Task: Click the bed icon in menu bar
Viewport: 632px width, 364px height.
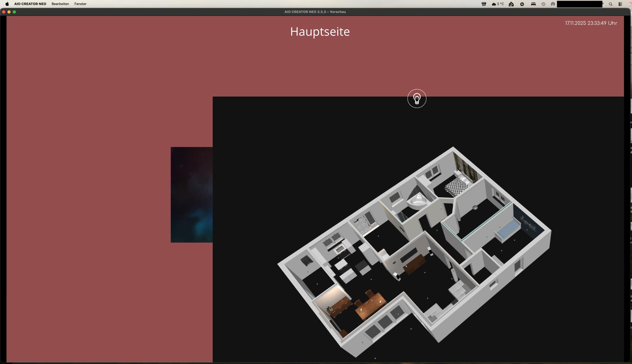Action: (533, 4)
